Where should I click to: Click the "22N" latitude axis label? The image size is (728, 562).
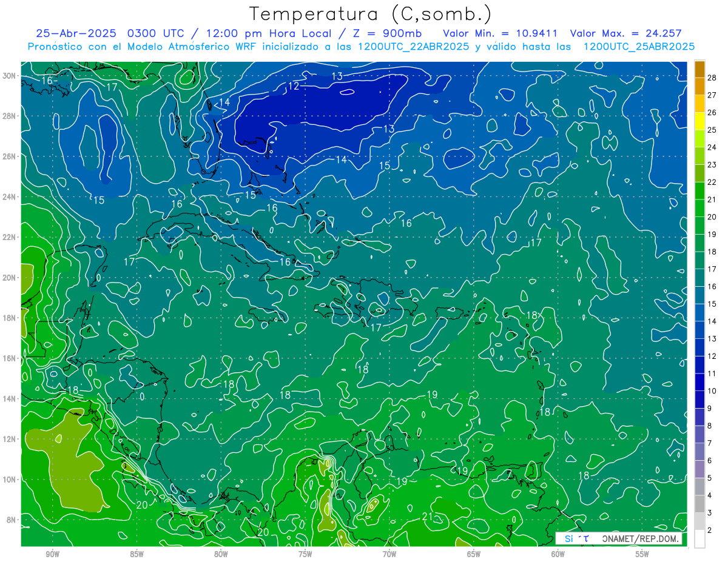[9, 237]
